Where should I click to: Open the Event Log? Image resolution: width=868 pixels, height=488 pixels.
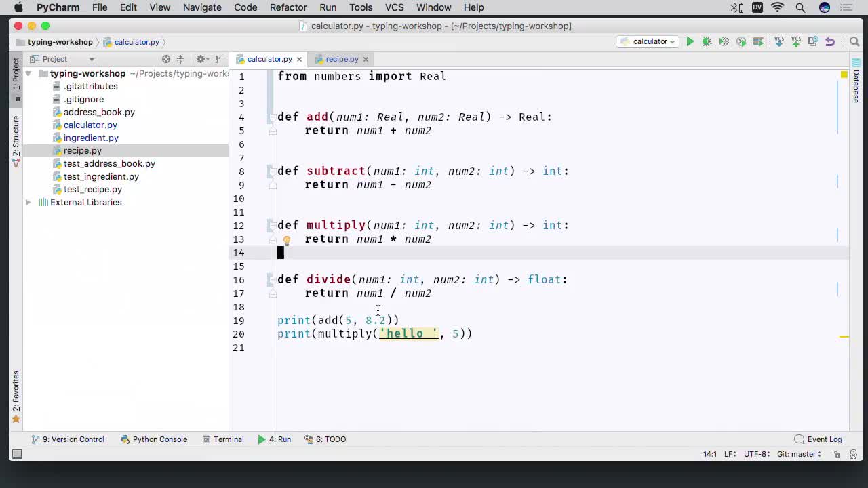click(x=823, y=439)
